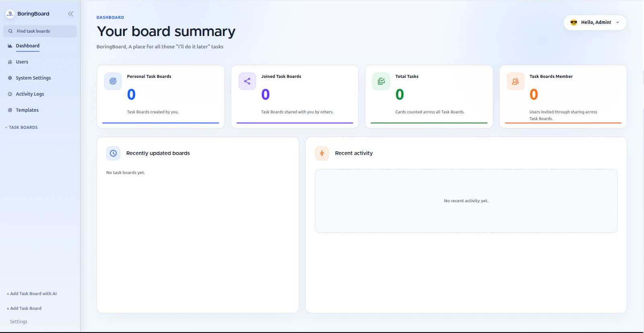Click Add Task Board with AI

pyautogui.click(x=32, y=294)
